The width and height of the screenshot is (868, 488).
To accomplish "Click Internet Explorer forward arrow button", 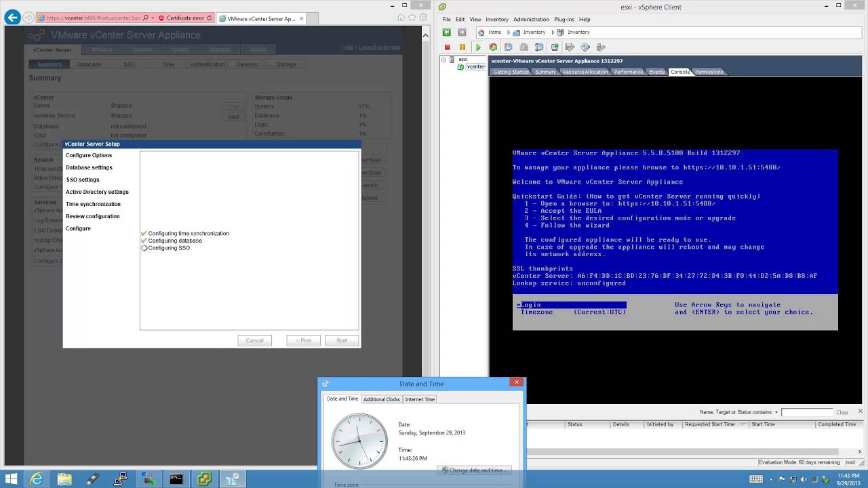I will [x=29, y=18].
